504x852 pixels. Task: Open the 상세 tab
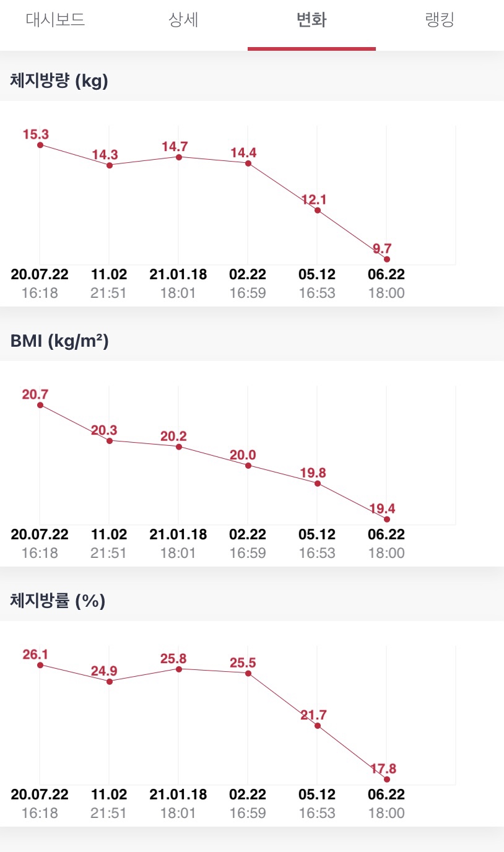[x=183, y=20]
